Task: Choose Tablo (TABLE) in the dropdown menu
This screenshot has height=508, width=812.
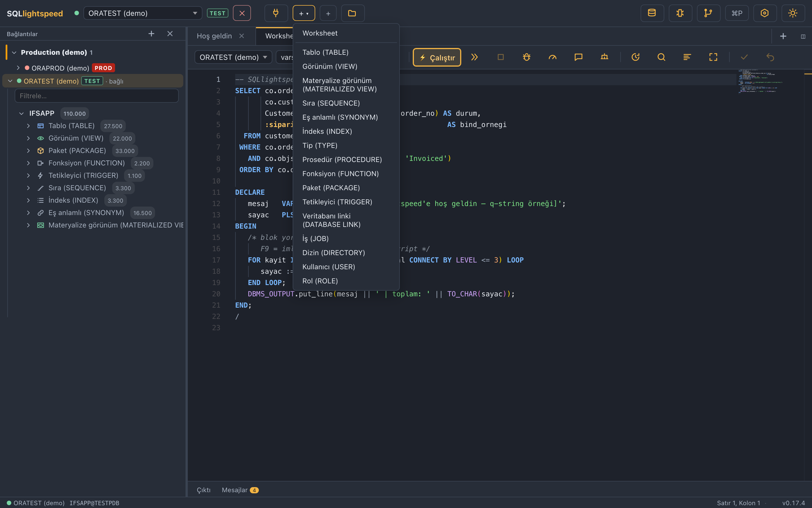Action: click(346, 52)
